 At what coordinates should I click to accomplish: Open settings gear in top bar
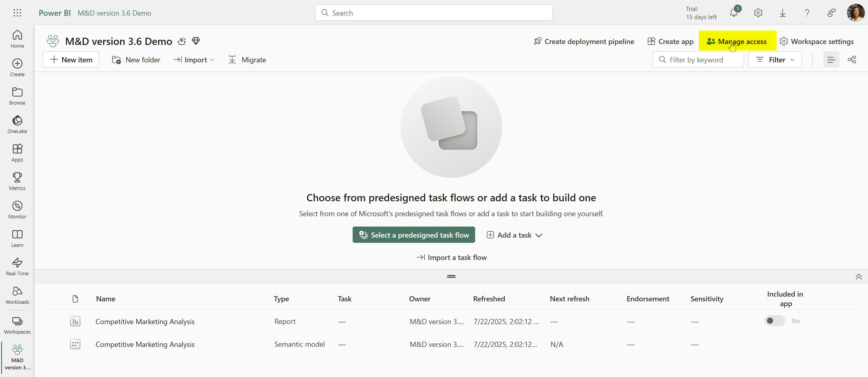click(x=758, y=13)
